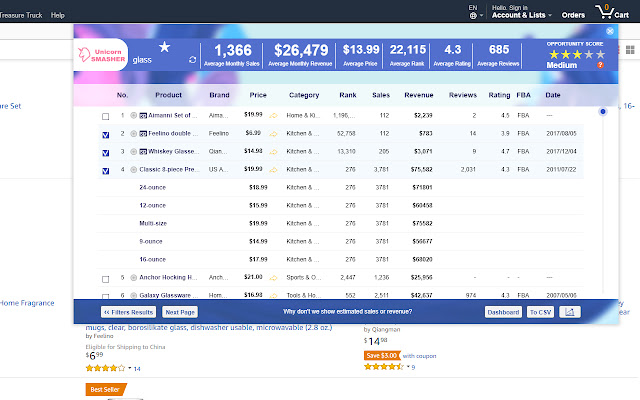Open the chart view icon in bottom bar
The image size is (640, 400).
570,312
